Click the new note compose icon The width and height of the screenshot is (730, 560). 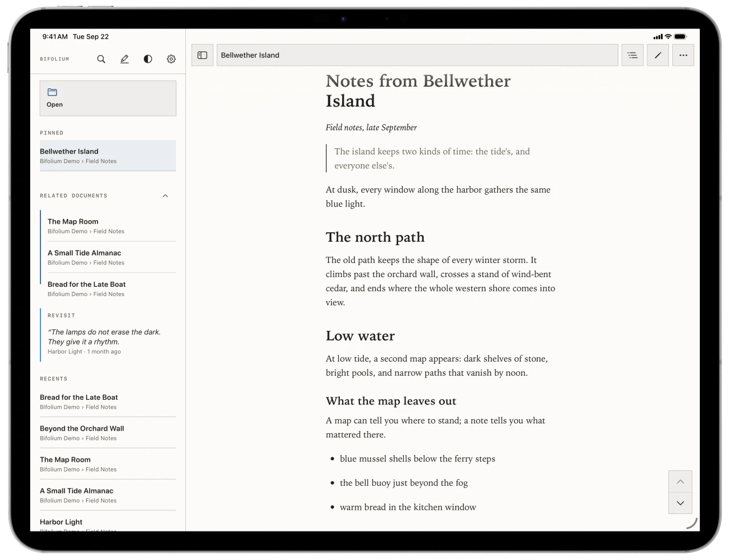click(x=124, y=59)
